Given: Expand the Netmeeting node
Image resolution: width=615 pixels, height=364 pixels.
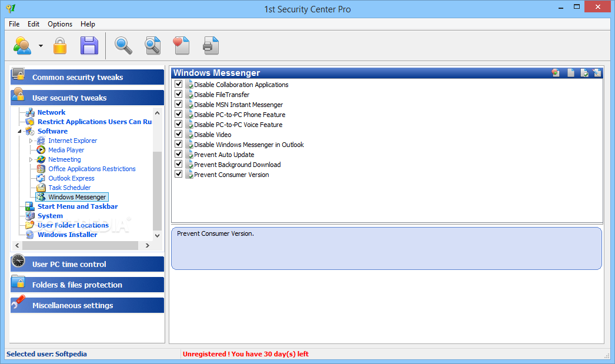Looking at the screenshot, I should point(31,159).
